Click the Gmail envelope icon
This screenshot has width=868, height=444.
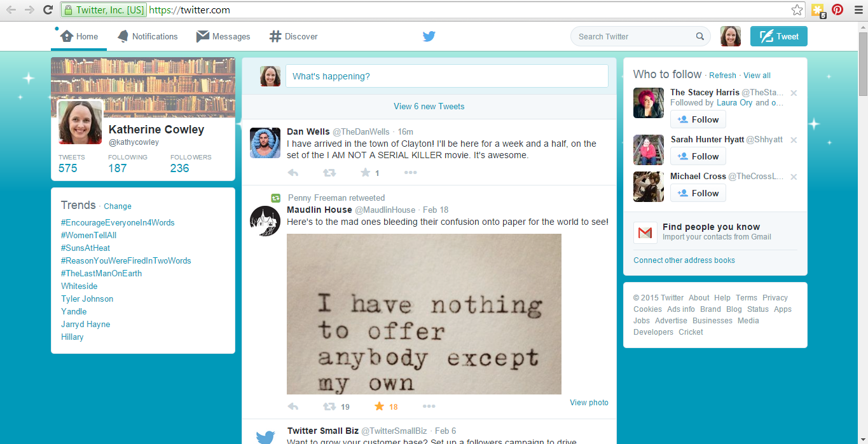point(645,233)
